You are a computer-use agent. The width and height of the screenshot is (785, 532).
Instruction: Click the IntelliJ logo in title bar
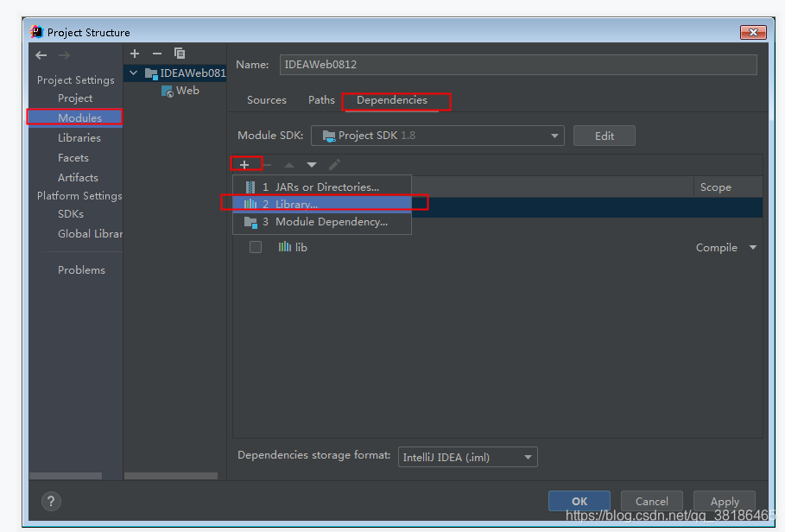click(36, 32)
